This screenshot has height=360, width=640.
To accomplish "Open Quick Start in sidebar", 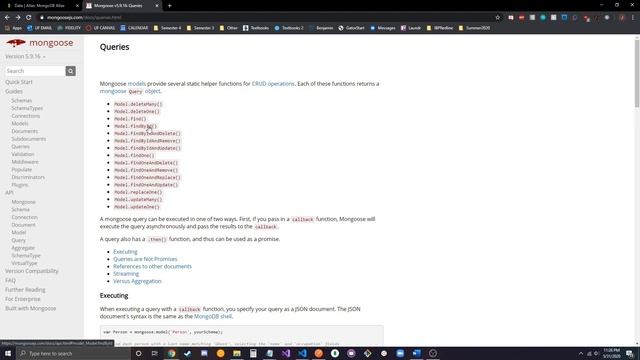I will (19, 82).
